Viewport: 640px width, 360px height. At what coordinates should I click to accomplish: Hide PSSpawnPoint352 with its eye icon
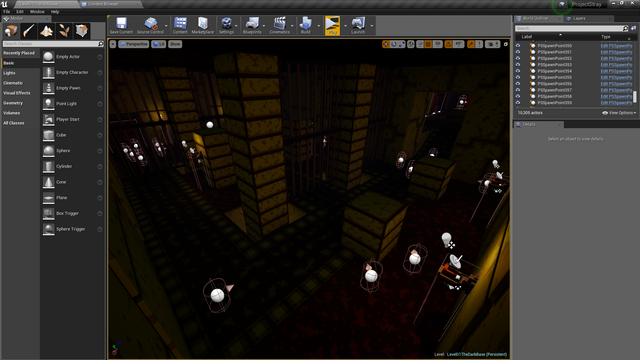pos(518,58)
